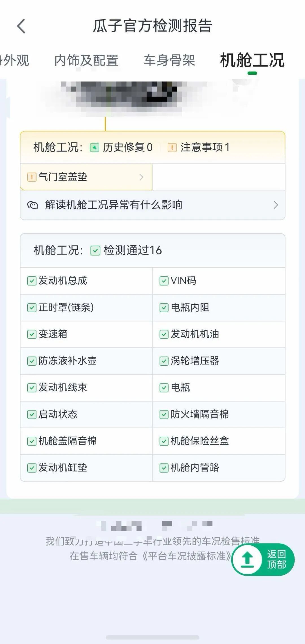Screen dimensions: 305x644
Task: Click the orange alert icon before 注意事项
Action: (x=172, y=147)
